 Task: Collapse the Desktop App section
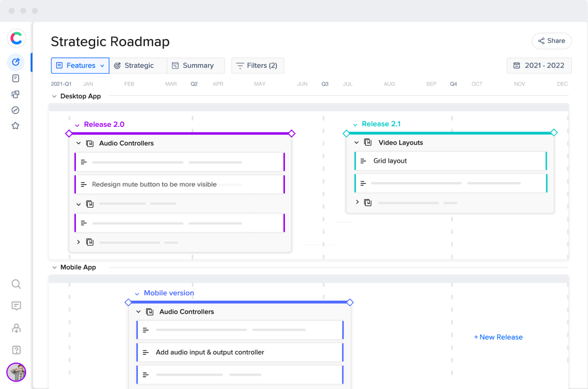coord(54,96)
